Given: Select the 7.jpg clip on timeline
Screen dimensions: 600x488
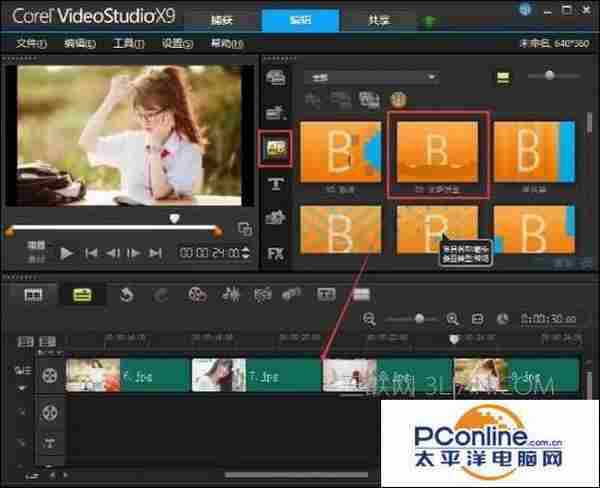Looking at the screenshot, I should (255, 375).
